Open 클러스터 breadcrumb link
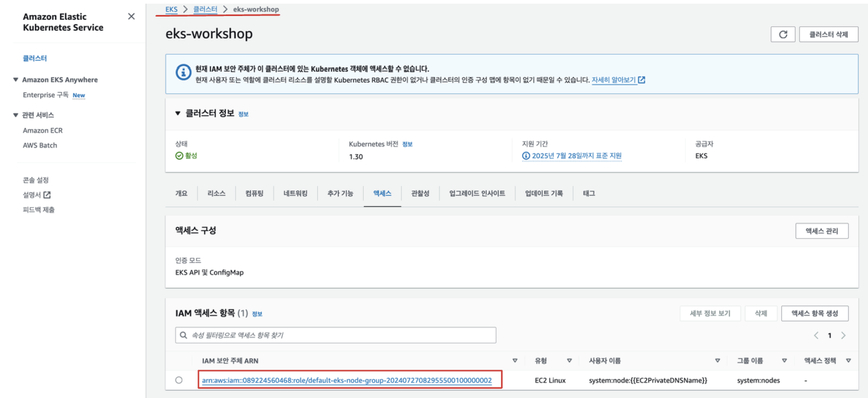Screen dimensions: 868x398 [205, 9]
